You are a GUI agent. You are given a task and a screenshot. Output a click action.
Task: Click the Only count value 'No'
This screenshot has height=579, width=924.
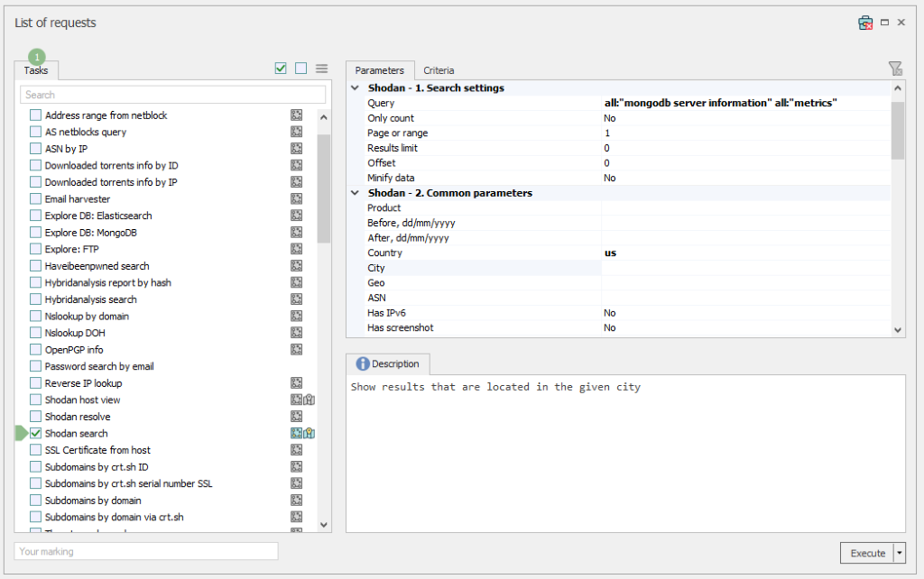pyautogui.click(x=610, y=118)
